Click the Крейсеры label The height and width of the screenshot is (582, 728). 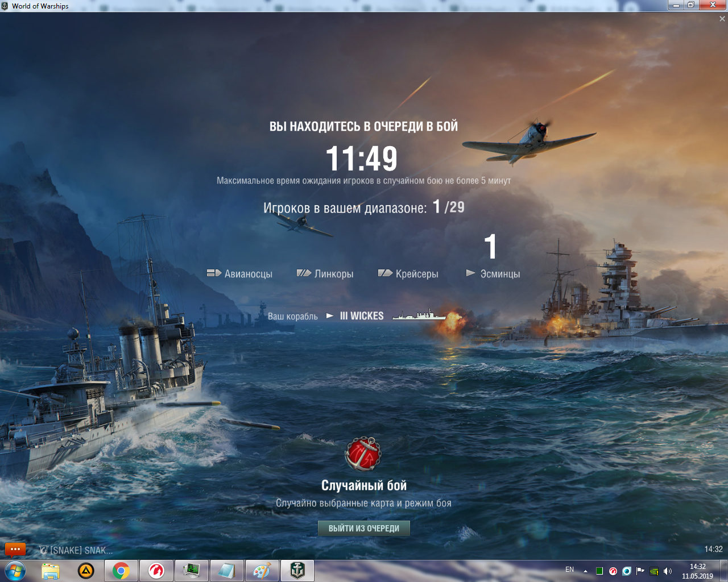(417, 274)
